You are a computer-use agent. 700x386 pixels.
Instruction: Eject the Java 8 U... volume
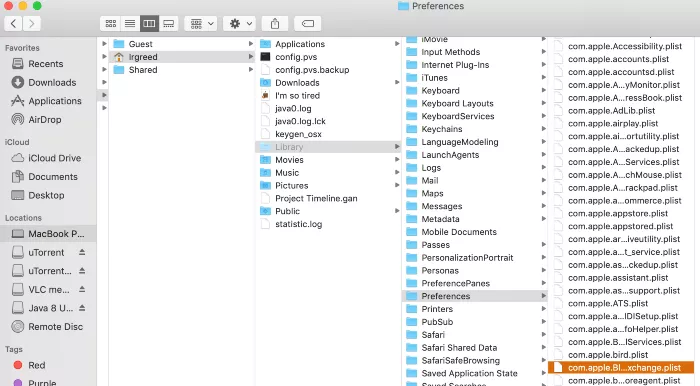coord(82,308)
